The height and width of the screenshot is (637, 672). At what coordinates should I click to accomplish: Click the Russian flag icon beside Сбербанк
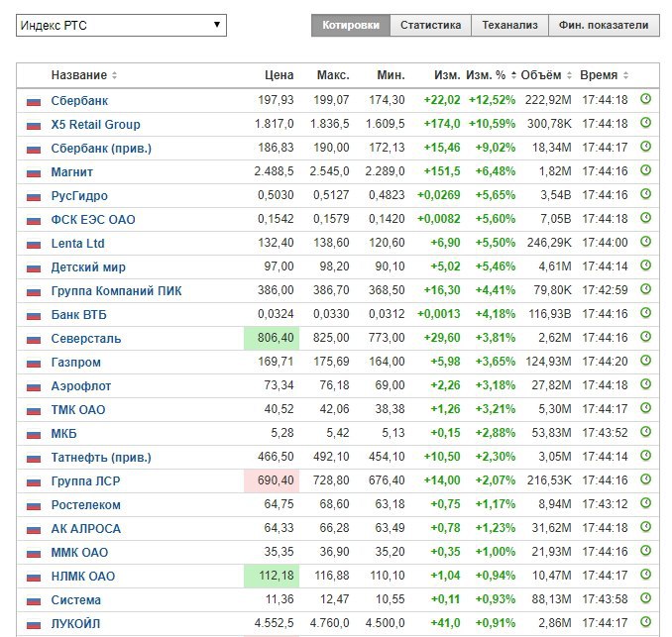tap(34, 102)
